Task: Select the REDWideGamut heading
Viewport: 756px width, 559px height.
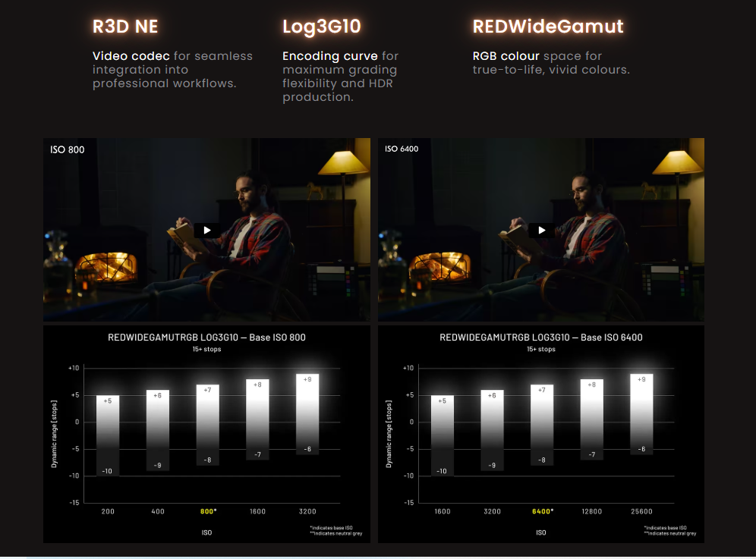Action: 547,27
